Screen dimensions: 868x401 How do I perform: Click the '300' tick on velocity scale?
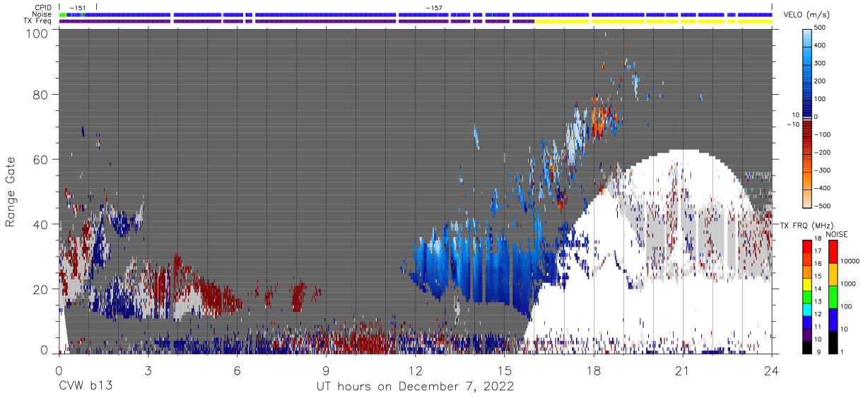pos(820,63)
